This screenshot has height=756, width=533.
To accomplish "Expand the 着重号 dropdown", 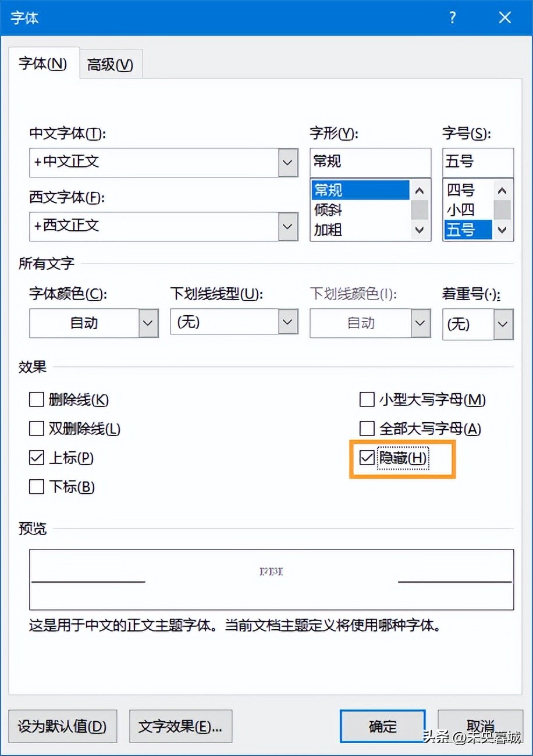I will (x=503, y=323).
